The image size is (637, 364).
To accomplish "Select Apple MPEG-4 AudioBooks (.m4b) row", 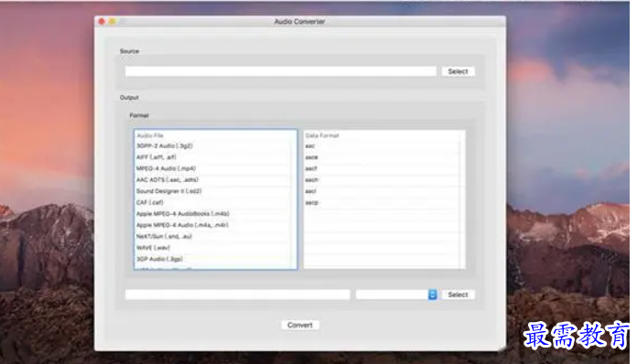I will click(x=213, y=214).
